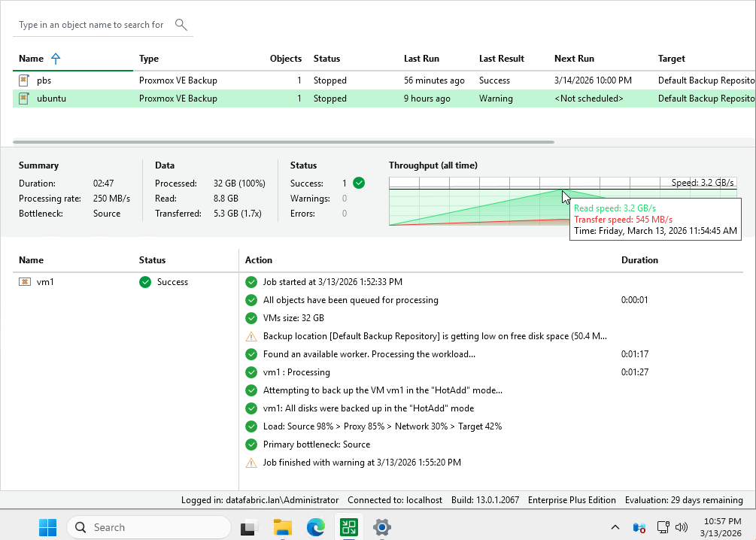The height and width of the screenshot is (540, 756).
Task: Sort by Target column header
Action: click(x=671, y=59)
